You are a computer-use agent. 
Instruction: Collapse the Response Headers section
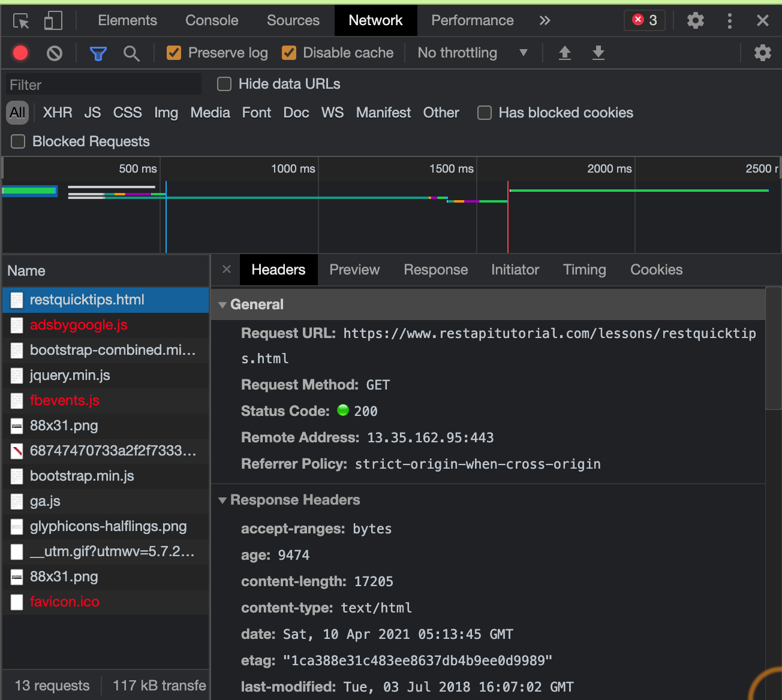pyautogui.click(x=222, y=500)
